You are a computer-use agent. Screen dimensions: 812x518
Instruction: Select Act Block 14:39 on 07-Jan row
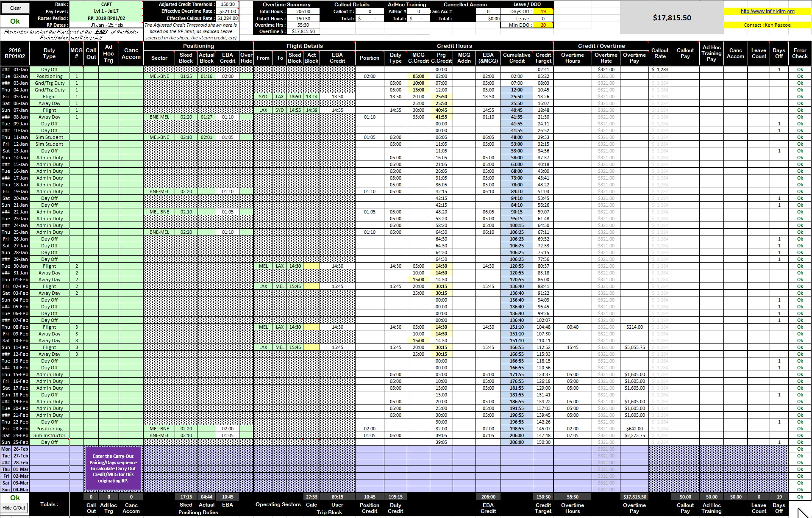pos(311,110)
